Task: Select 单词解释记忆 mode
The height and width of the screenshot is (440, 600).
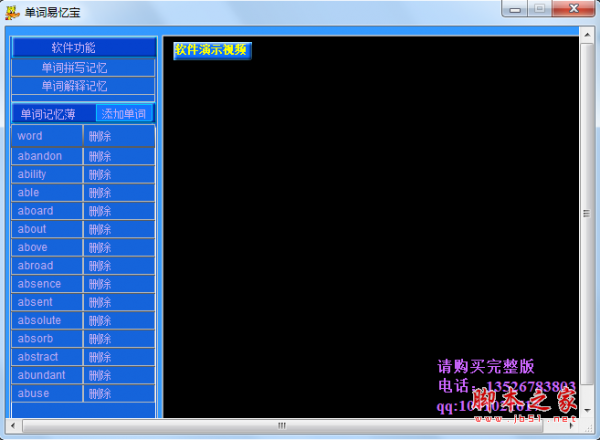Action: click(x=83, y=86)
